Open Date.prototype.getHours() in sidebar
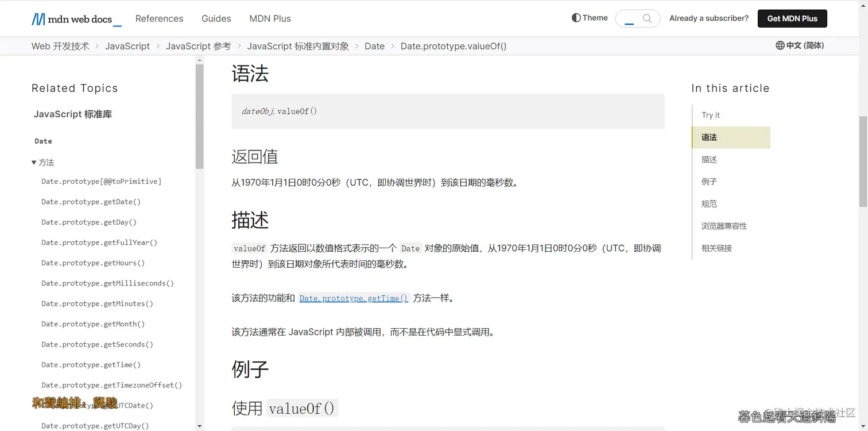Viewport: 868px width, 431px height. pos(93,263)
